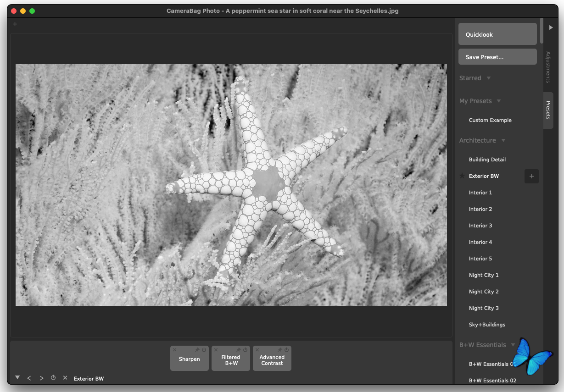
Task: Select the Presets side tab
Action: [548, 110]
